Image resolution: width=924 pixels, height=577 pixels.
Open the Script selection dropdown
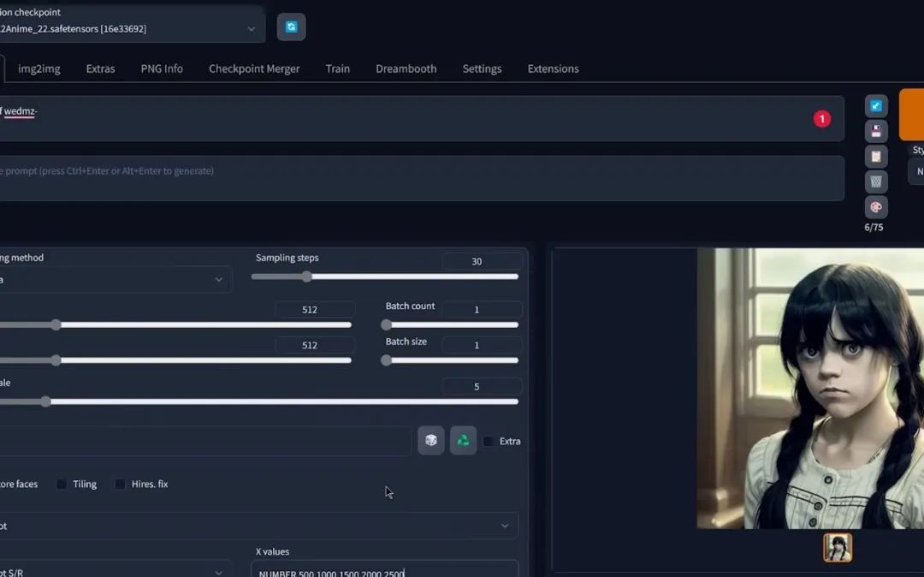point(257,526)
